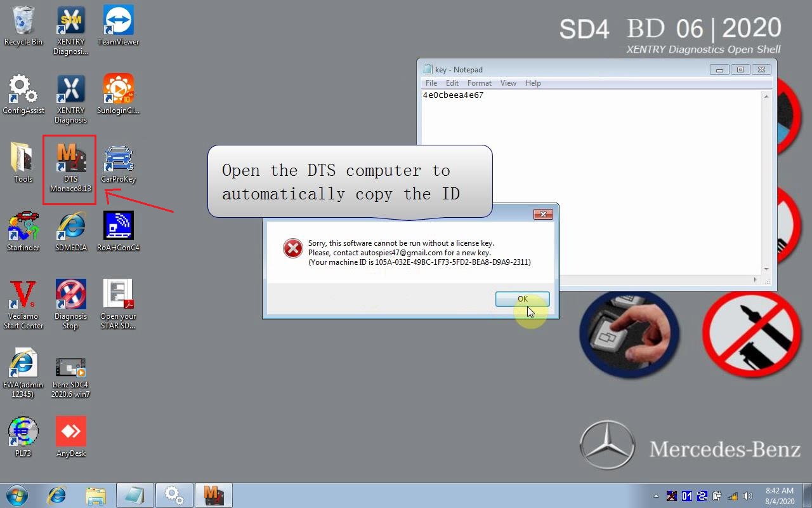Open CarProKey desktop shortcut
Viewport: 812px width, 508px height.
pyautogui.click(x=119, y=164)
